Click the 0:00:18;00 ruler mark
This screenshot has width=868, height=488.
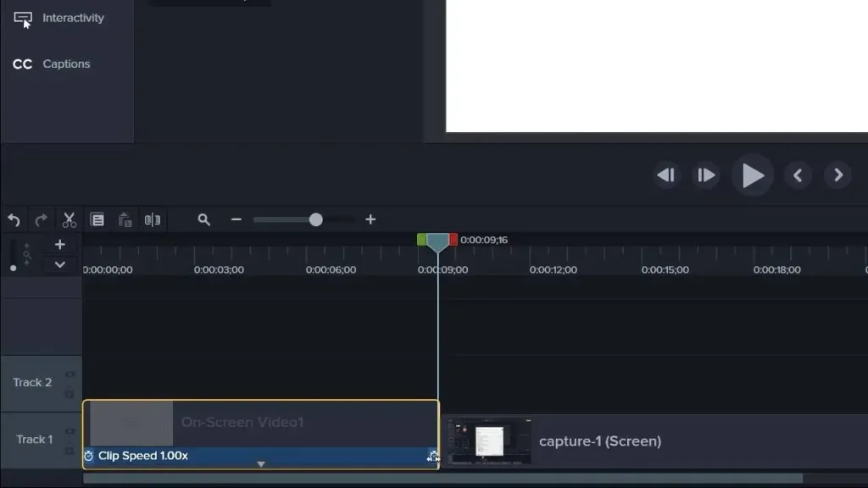tap(776, 270)
